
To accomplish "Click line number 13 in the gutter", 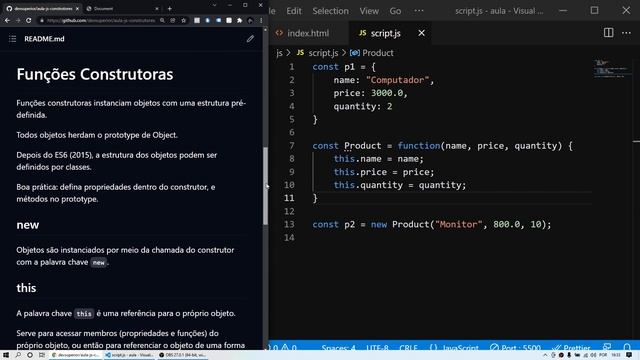I will coord(289,224).
